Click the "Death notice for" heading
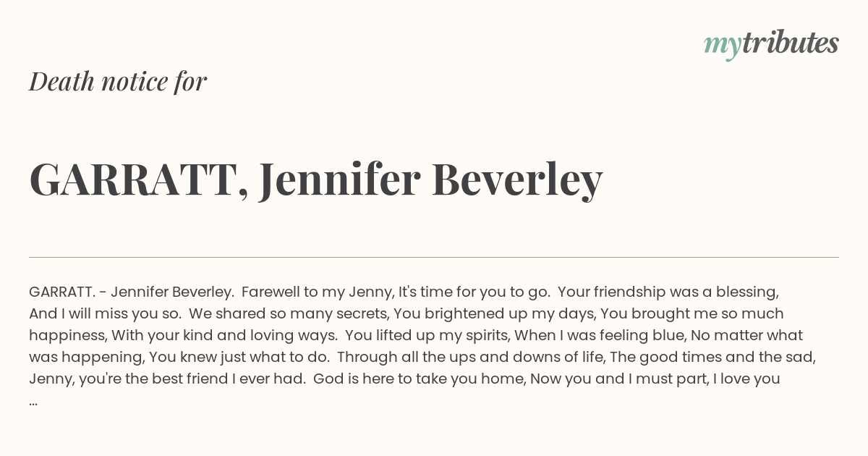 coord(118,82)
